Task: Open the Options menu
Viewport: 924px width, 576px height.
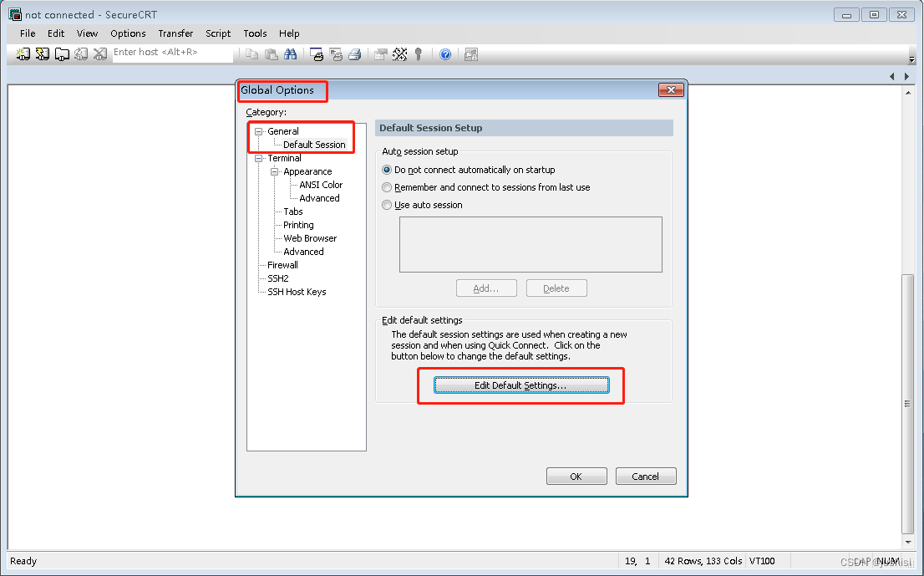Action: click(x=128, y=33)
